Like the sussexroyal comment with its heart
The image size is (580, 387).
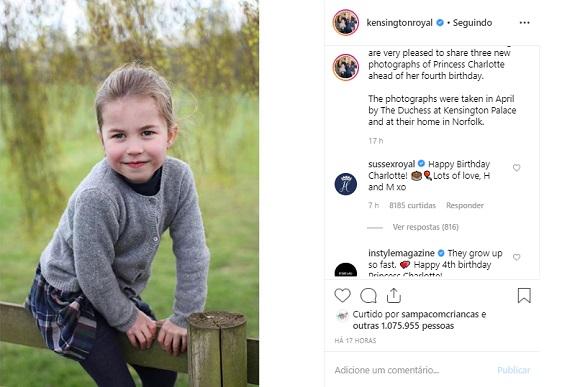tap(516, 168)
